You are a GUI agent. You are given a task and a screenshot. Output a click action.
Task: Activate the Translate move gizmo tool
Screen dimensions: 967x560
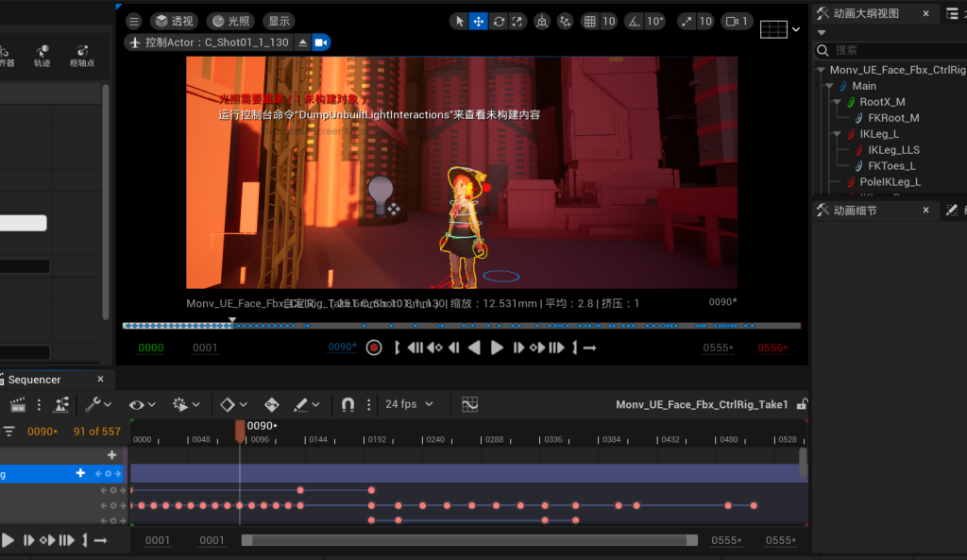point(479,22)
